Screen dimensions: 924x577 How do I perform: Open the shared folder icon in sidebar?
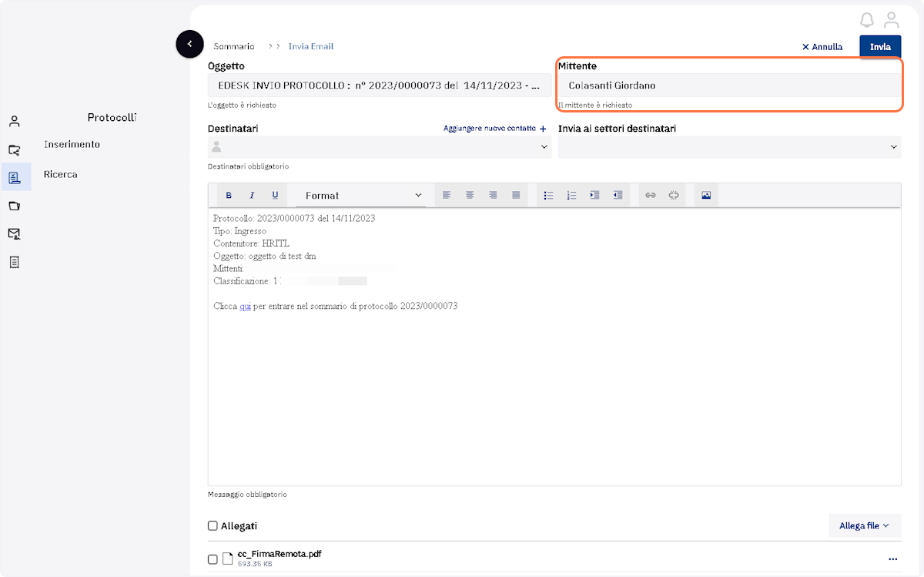[14, 150]
